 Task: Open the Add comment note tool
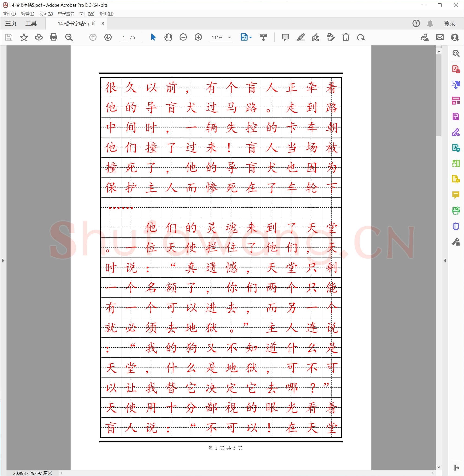click(x=285, y=37)
